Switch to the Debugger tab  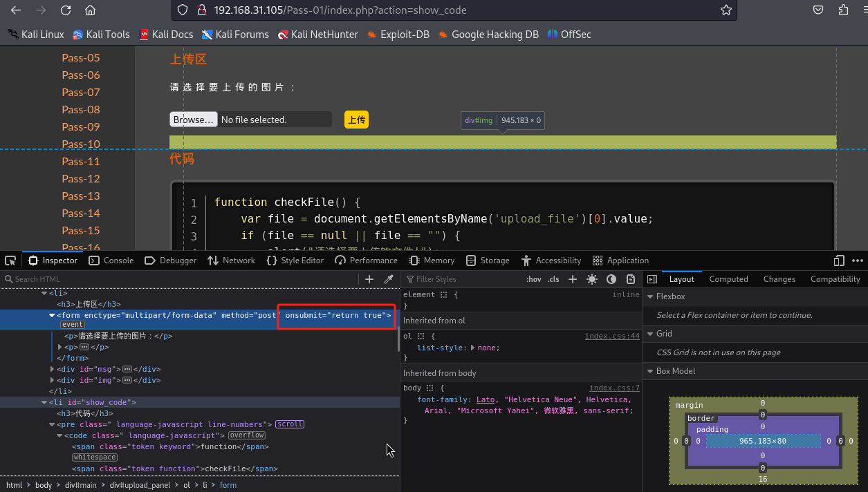click(x=171, y=261)
